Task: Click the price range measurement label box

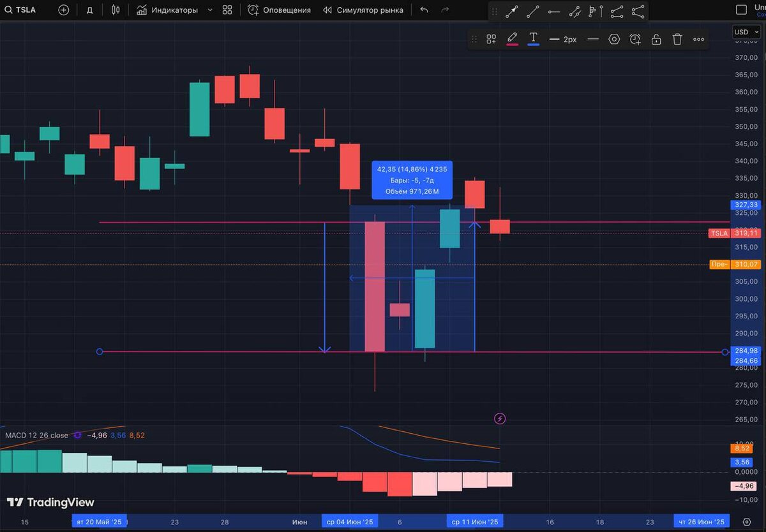Action: click(x=412, y=180)
